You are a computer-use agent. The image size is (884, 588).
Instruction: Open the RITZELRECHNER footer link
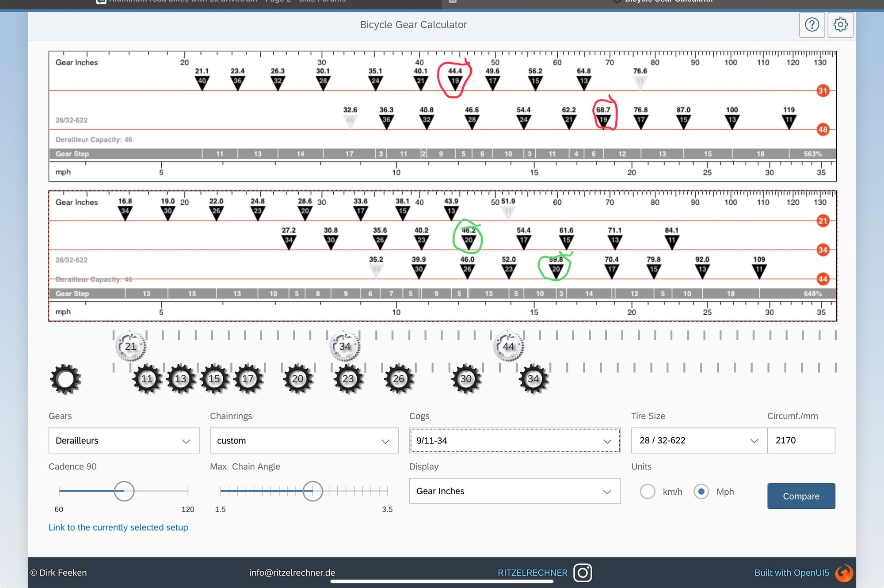point(532,573)
